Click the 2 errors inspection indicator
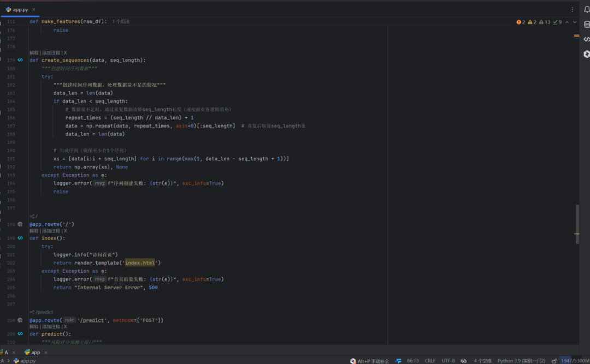The image size is (590, 364). tap(521, 22)
